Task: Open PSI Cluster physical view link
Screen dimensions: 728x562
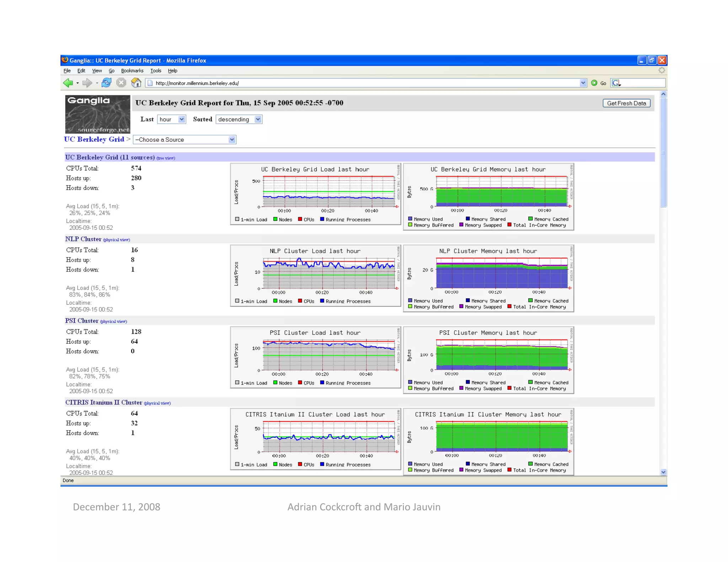Action: pyautogui.click(x=113, y=321)
